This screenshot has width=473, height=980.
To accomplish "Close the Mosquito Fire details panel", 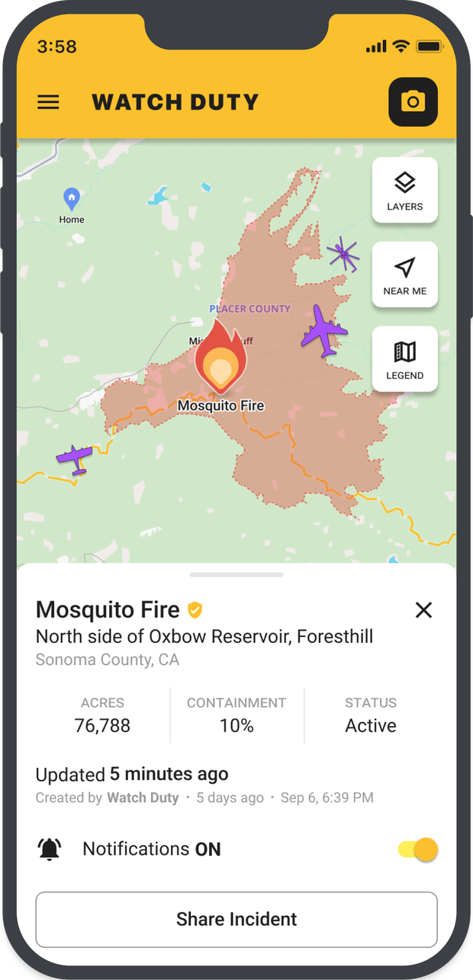I will click(423, 609).
